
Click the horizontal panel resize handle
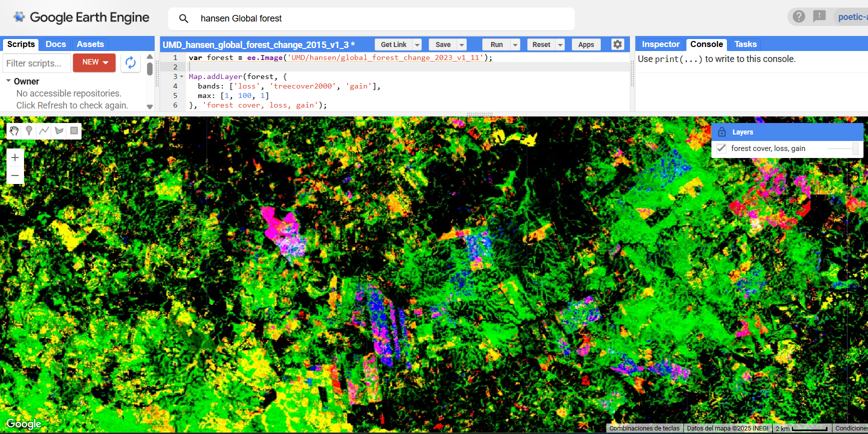tap(480, 114)
